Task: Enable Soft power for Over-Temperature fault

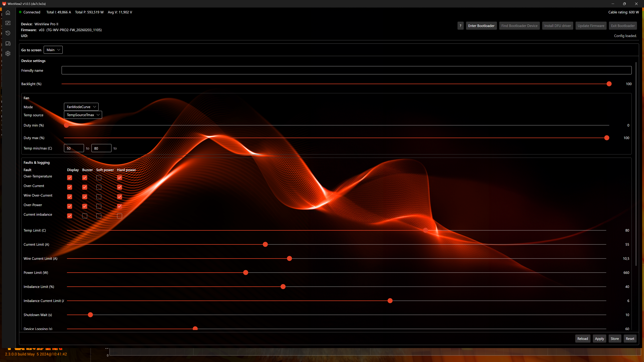Action: 99,178
